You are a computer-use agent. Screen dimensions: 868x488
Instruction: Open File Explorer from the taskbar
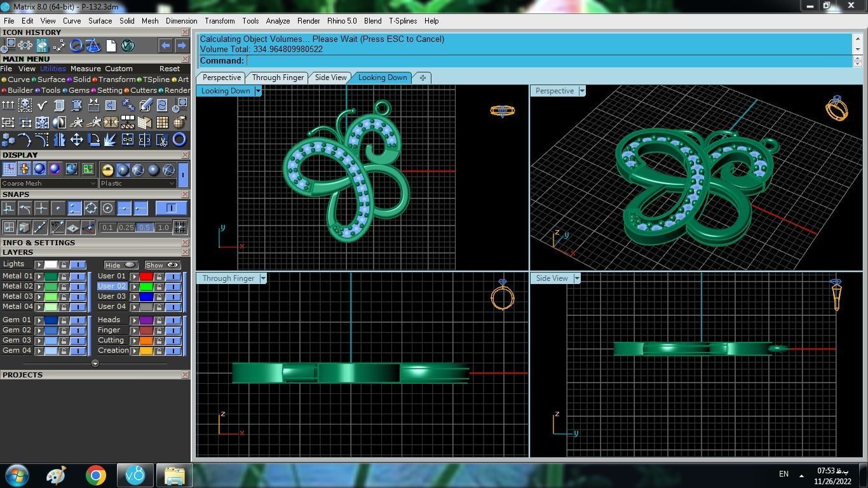pyautogui.click(x=174, y=475)
